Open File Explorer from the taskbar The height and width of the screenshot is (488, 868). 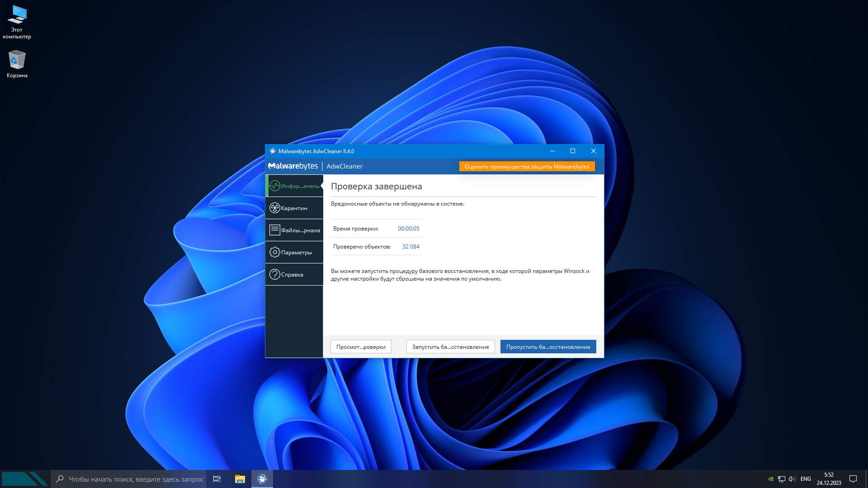[x=240, y=479]
